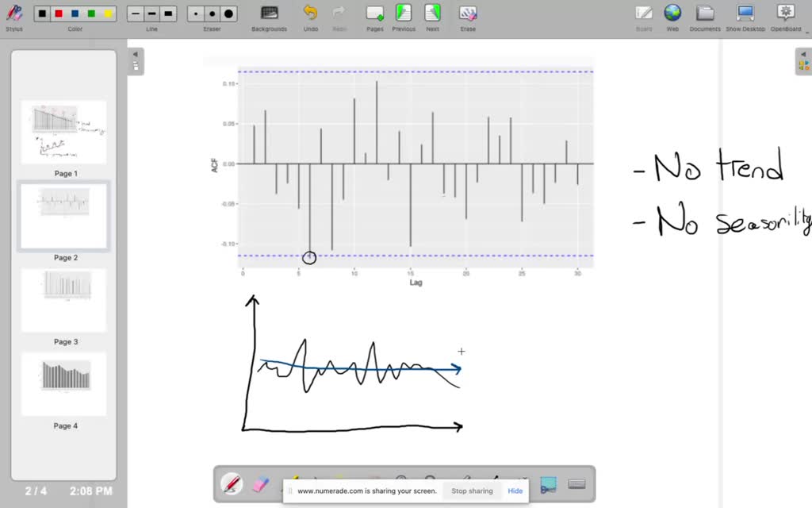Screen dimensions: 812x508
Task: Open the Backgrounds selector
Action: [x=269, y=13]
